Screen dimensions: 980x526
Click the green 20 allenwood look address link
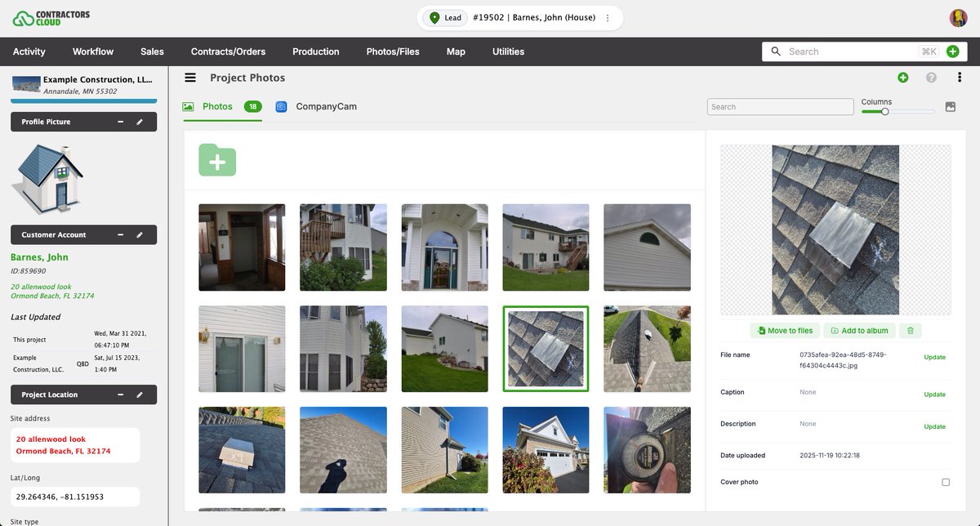[x=52, y=292]
